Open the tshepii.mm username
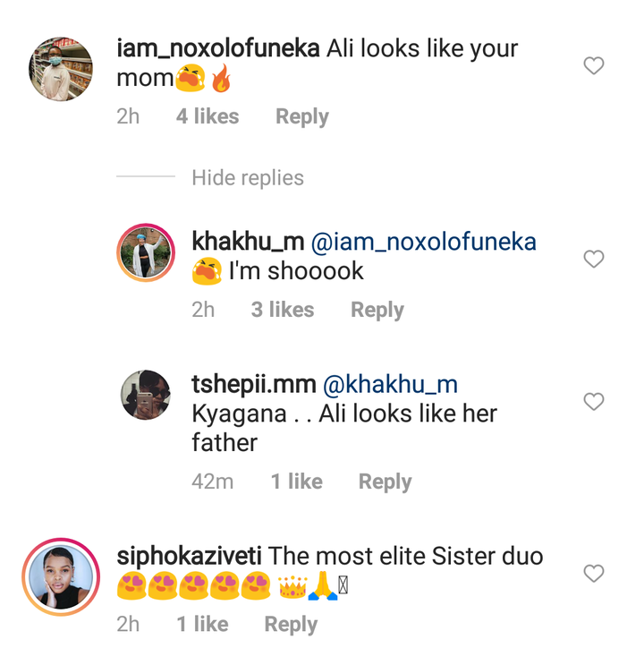The height and width of the screenshot is (648, 644). (x=253, y=385)
